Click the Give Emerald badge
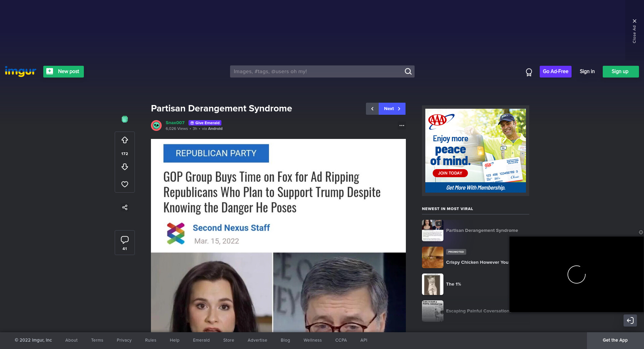 click(205, 123)
